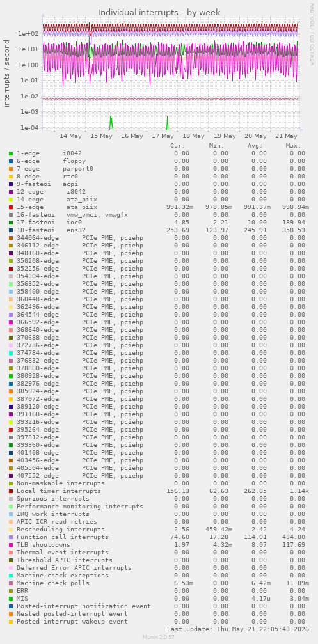Click the MIS legend color square

pyautogui.click(x=11, y=598)
